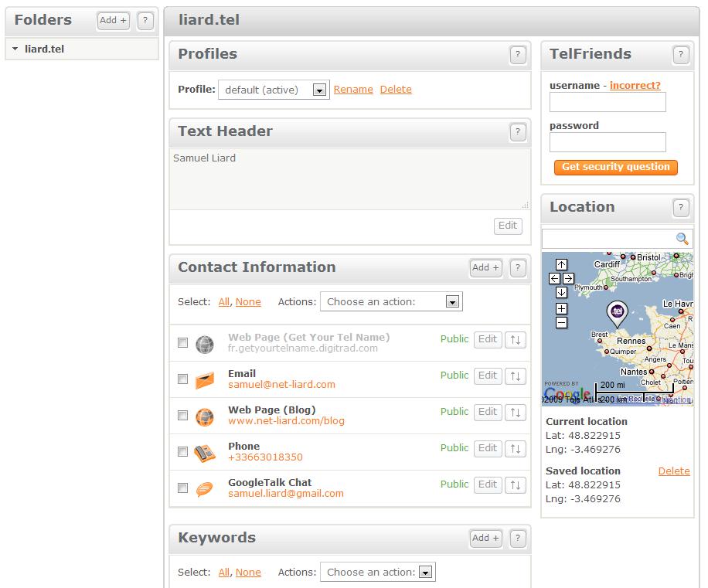Open the Profile default (active) dropdown
708x588 pixels.
click(x=274, y=90)
